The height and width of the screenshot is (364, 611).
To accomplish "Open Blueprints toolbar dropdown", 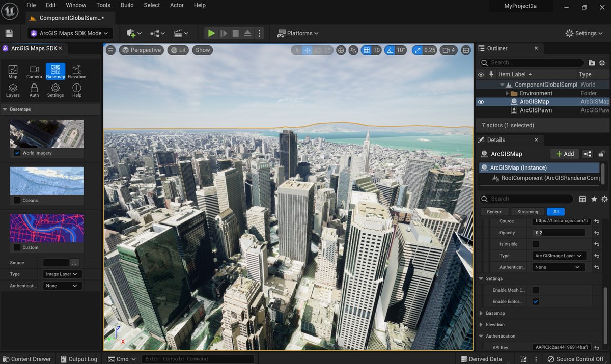I will pyautogui.click(x=158, y=33).
